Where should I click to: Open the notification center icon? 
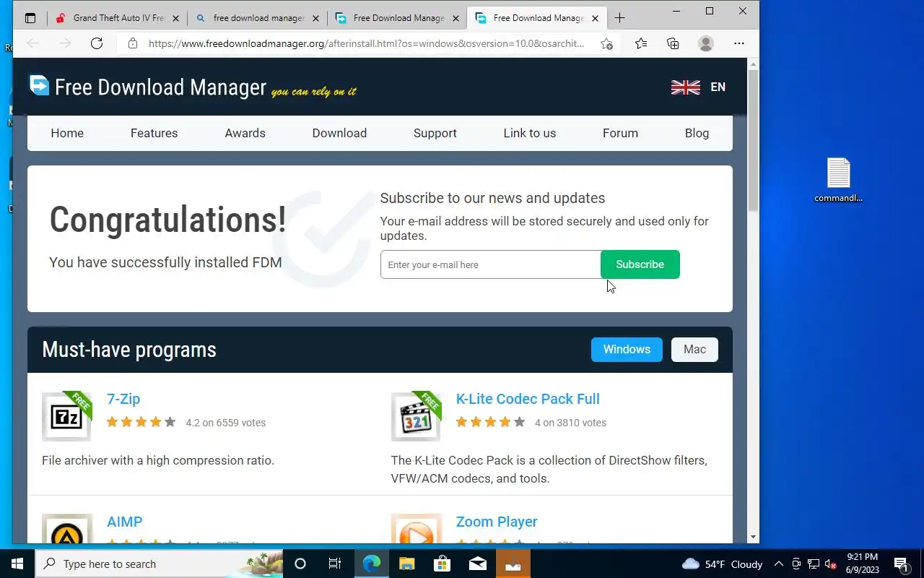tap(901, 564)
